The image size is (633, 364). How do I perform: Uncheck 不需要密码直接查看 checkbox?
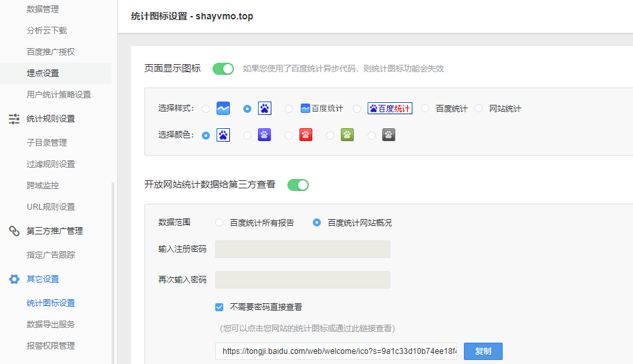[x=219, y=307]
